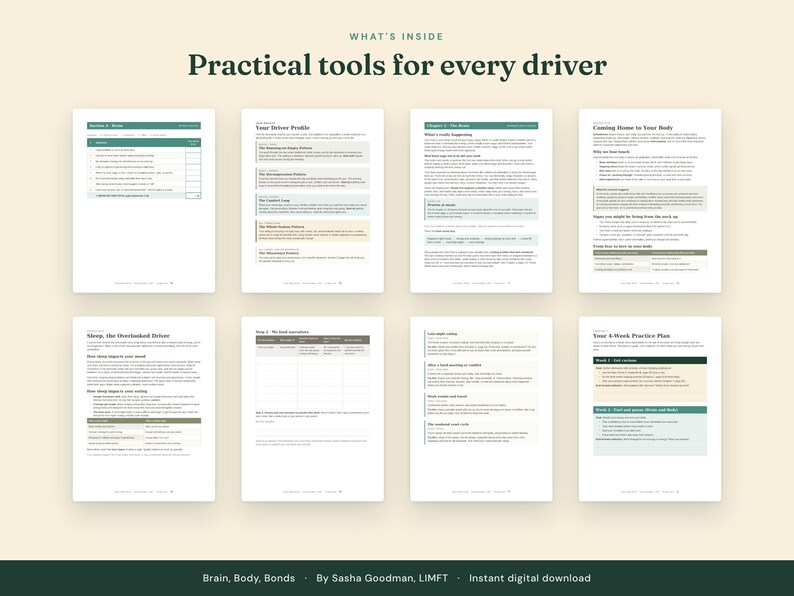Click 'From fear to love in your body' heading
The height and width of the screenshot is (596, 794).
pyautogui.click(x=622, y=246)
